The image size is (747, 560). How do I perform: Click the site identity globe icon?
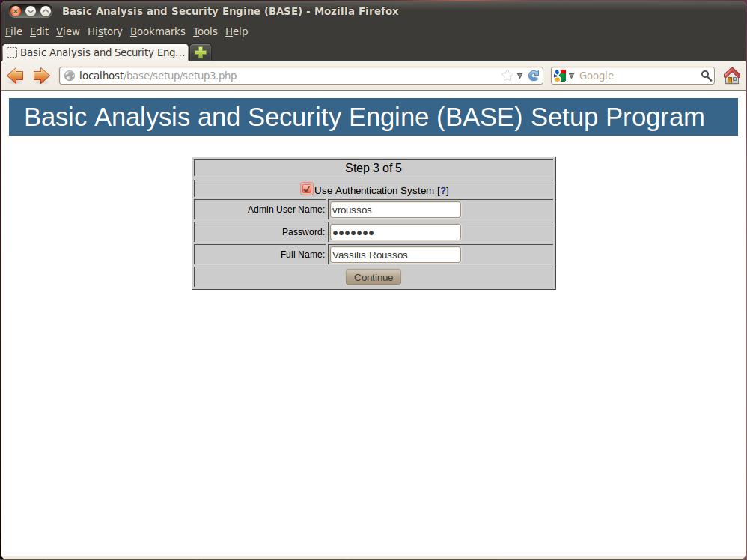click(x=70, y=76)
